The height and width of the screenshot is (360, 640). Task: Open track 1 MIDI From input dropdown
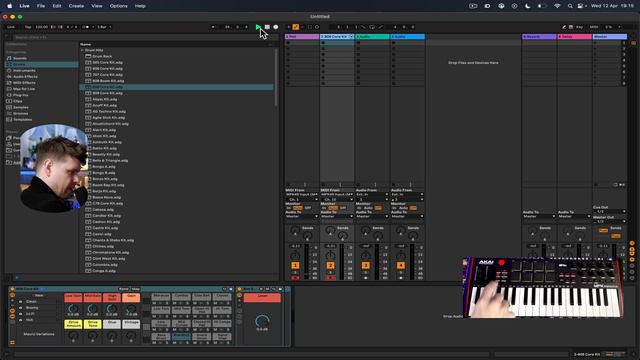click(x=302, y=195)
